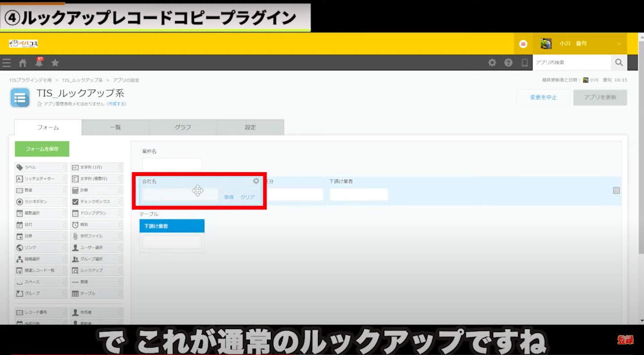This screenshot has width=644, height=355.
Task: Click the アプリ内検索 search field
Action: tap(571, 63)
